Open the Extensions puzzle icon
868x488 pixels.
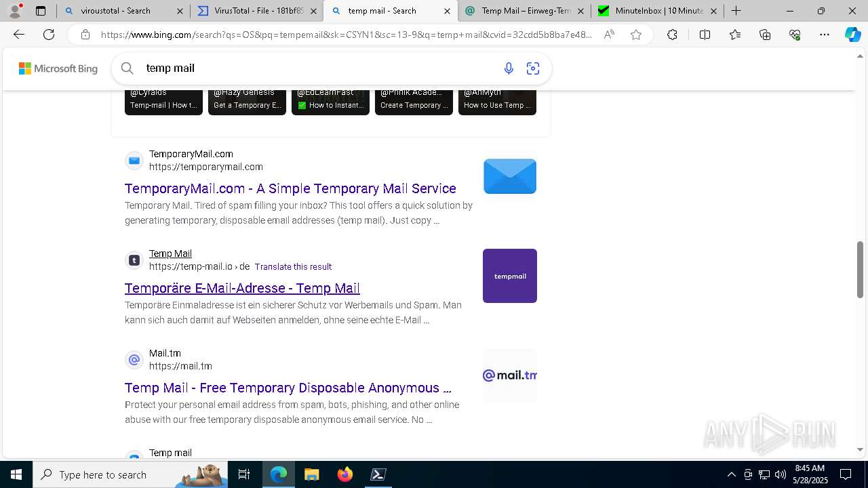point(672,35)
